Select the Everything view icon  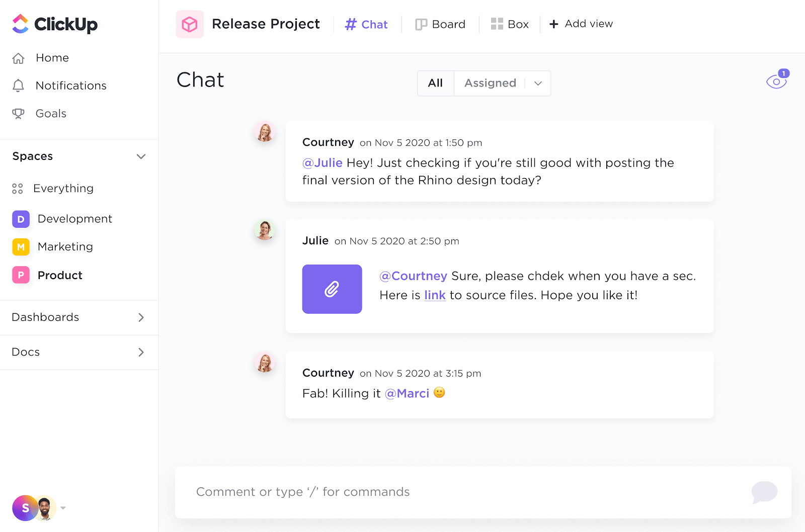pos(18,189)
